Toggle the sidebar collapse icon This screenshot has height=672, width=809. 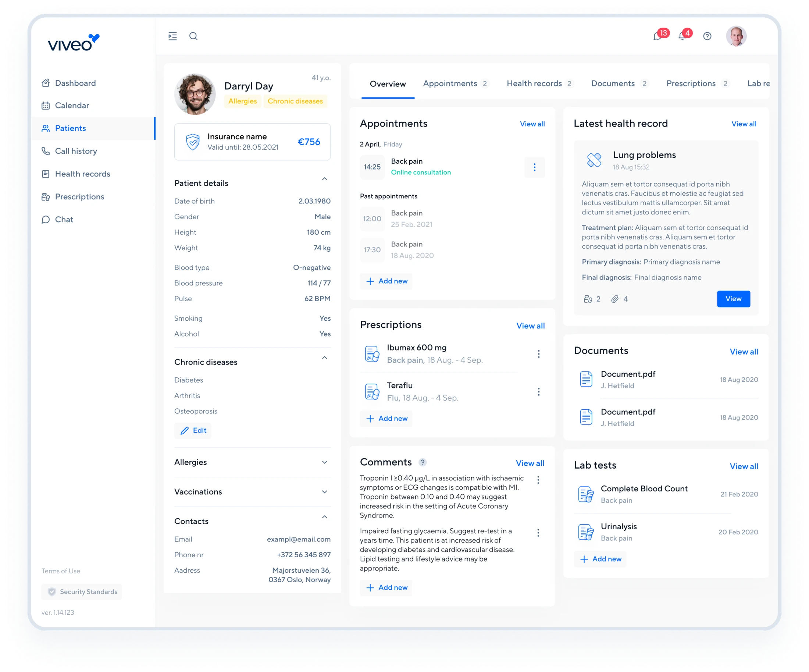172,36
